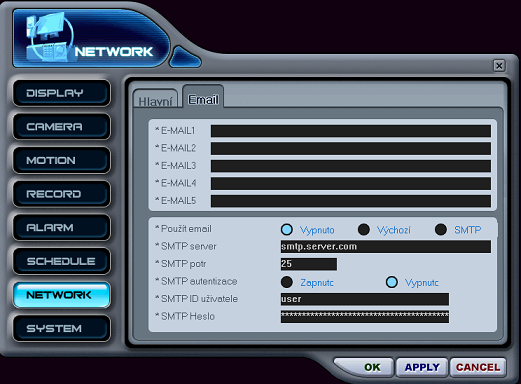
Task: Enable SMTP autentizace with Zapnuto
Action: coord(287,282)
